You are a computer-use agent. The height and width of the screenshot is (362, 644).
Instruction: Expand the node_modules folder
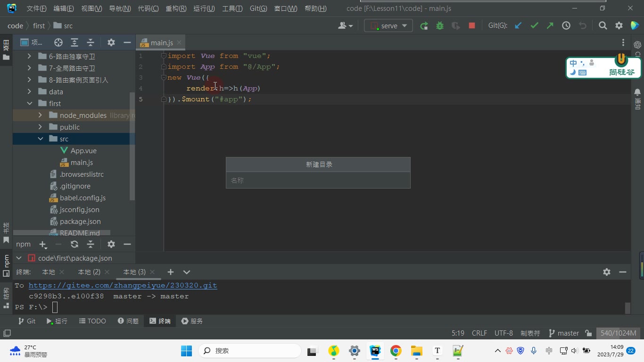tap(40, 115)
